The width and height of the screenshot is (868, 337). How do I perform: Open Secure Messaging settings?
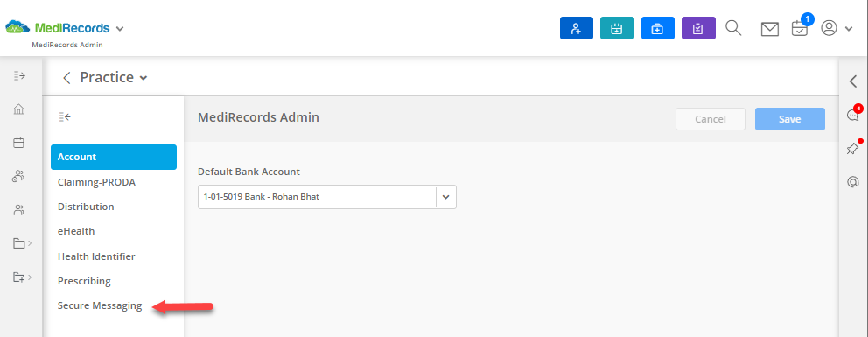100,305
